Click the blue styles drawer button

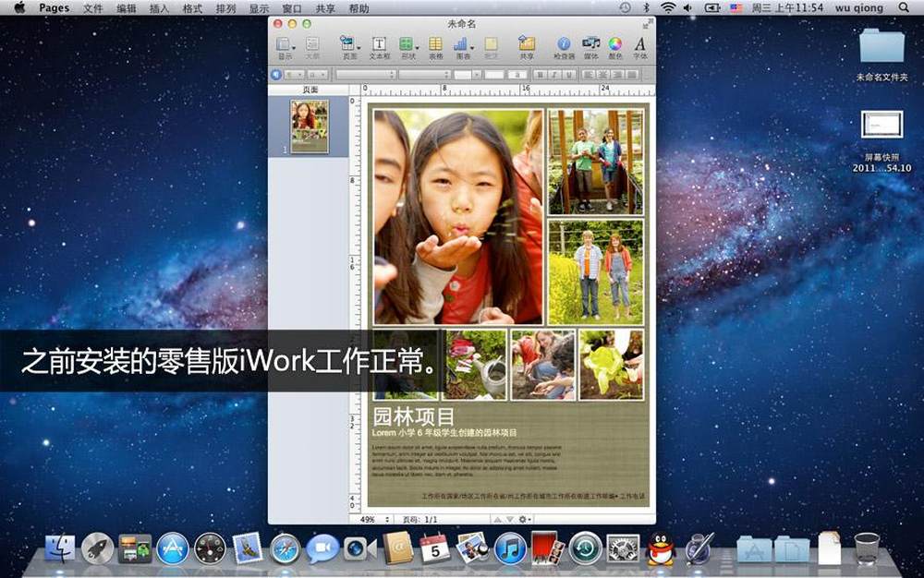(x=275, y=75)
